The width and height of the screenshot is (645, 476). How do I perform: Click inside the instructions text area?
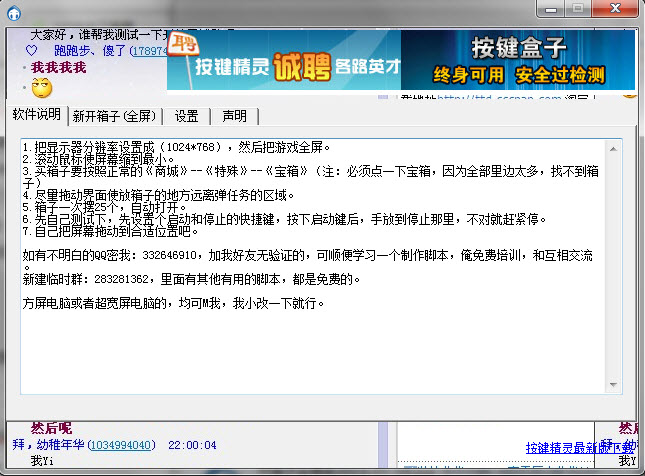(x=313, y=267)
